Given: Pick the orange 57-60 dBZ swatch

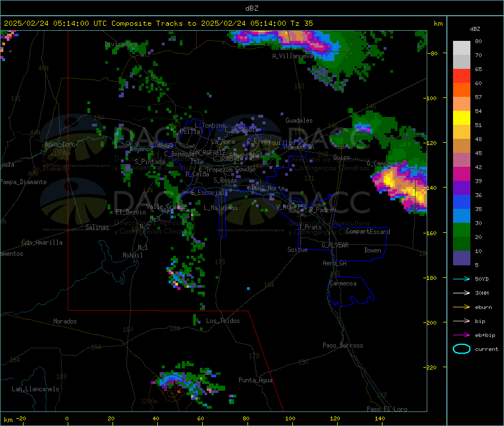Looking at the screenshot, I should coord(461,90).
